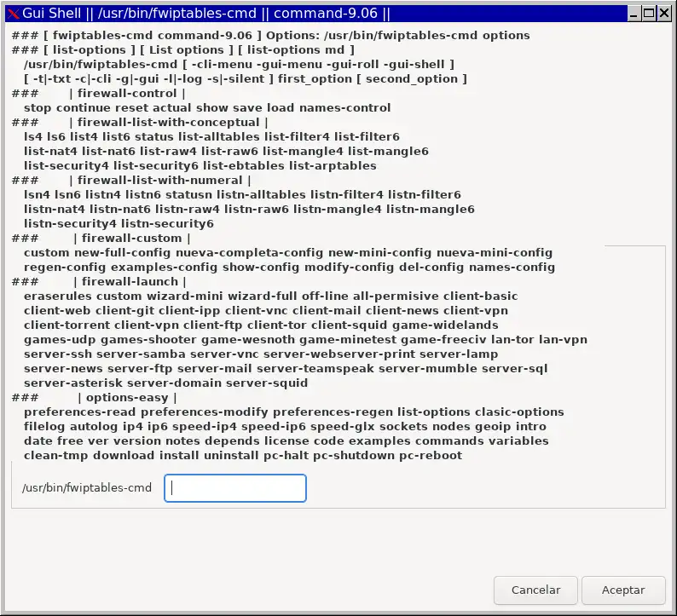This screenshot has height=616, width=677.
Task: Click the 'filelog' option text
Action: tap(44, 427)
